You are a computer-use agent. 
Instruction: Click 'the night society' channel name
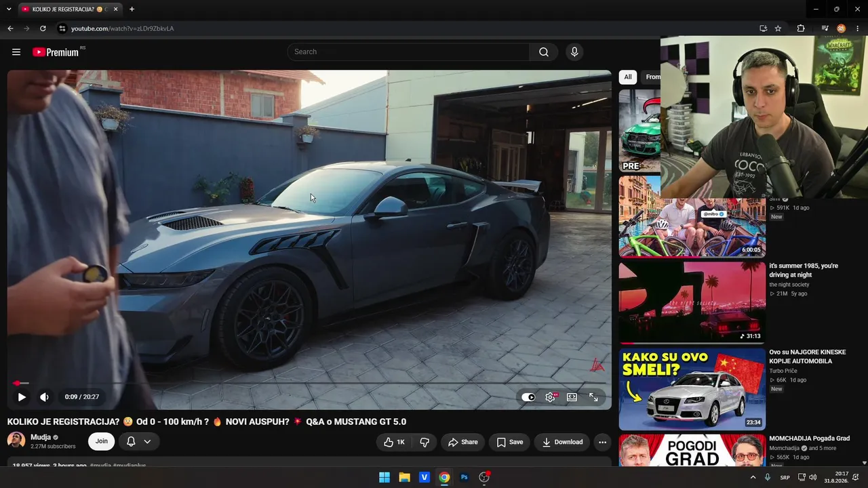click(x=789, y=285)
